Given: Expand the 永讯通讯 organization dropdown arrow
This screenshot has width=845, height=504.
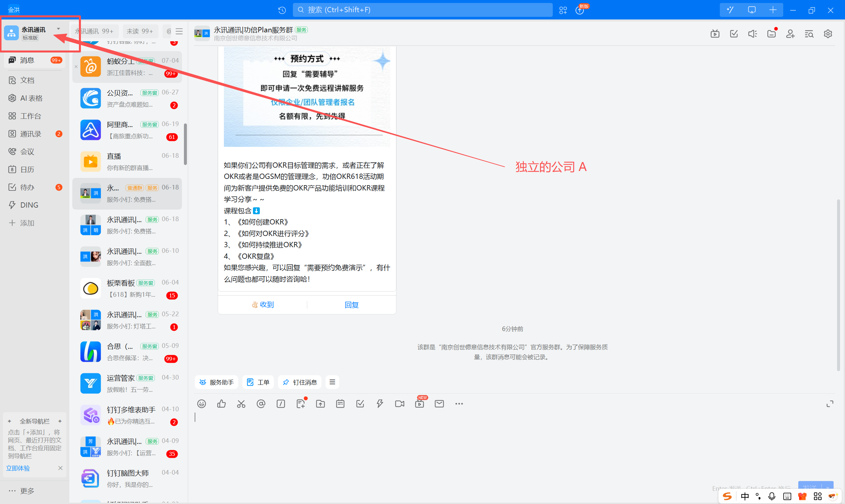Looking at the screenshot, I should click(58, 29).
